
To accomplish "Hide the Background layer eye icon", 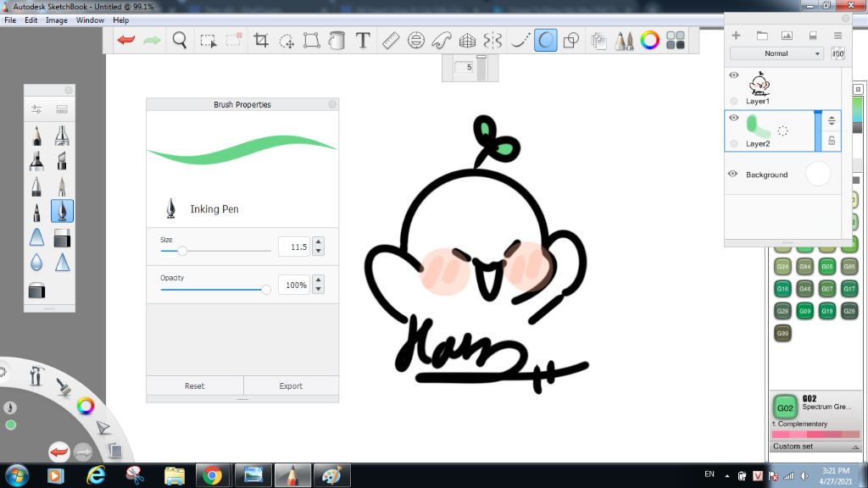I will click(733, 174).
